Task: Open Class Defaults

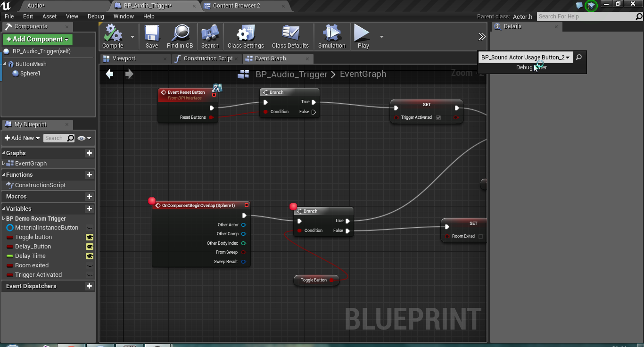Action: (x=290, y=37)
